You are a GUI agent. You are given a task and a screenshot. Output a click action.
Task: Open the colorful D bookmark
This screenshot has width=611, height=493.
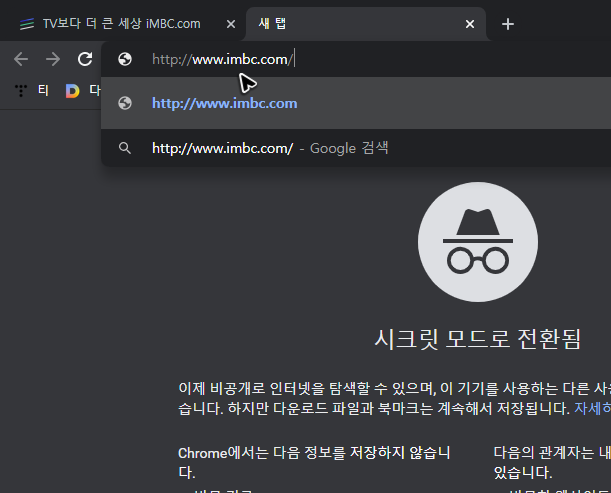point(72,91)
